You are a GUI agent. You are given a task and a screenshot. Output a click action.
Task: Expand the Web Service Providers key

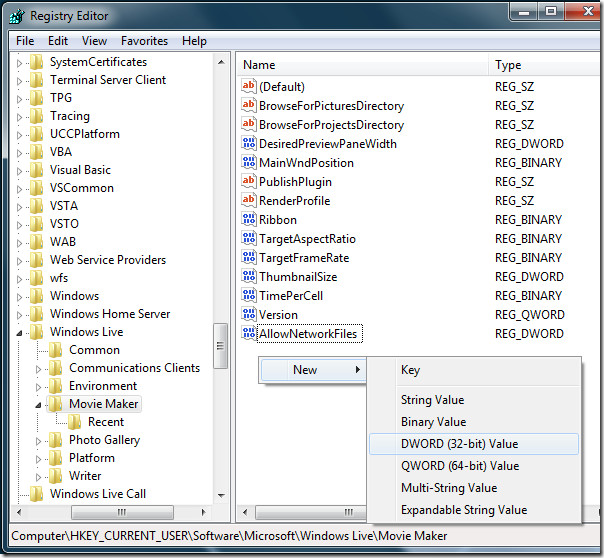tap(19, 261)
